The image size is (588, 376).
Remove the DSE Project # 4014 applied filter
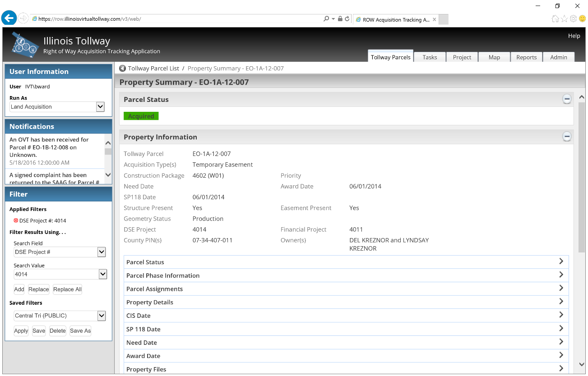tap(16, 220)
